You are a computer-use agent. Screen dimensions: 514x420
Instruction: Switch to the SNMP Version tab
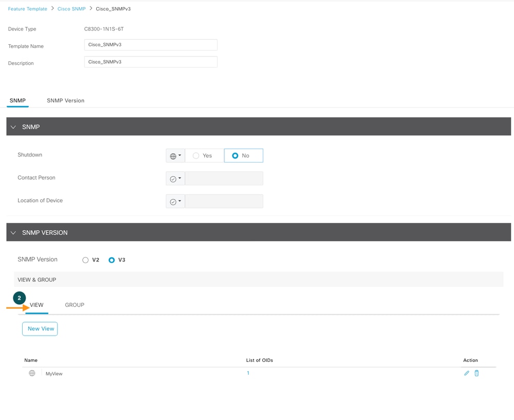65,101
